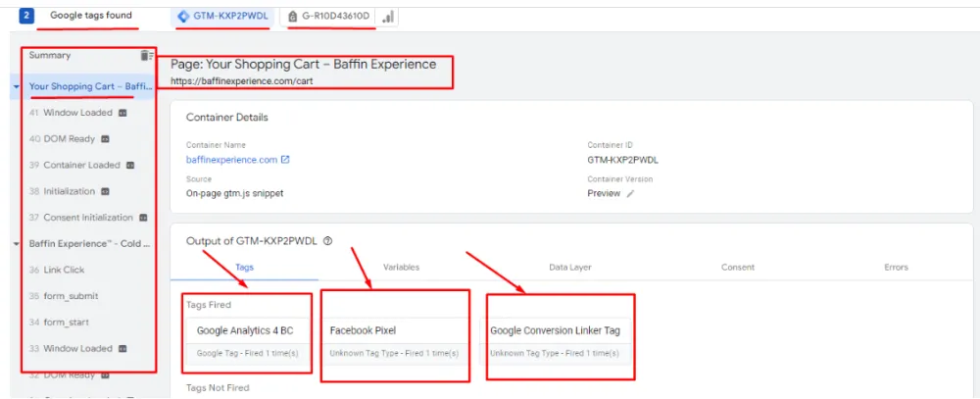The image size is (980, 399).
Task: Open help icon next to Output of GTM-KXP2PWDL
Action: click(x=328, y=241)
